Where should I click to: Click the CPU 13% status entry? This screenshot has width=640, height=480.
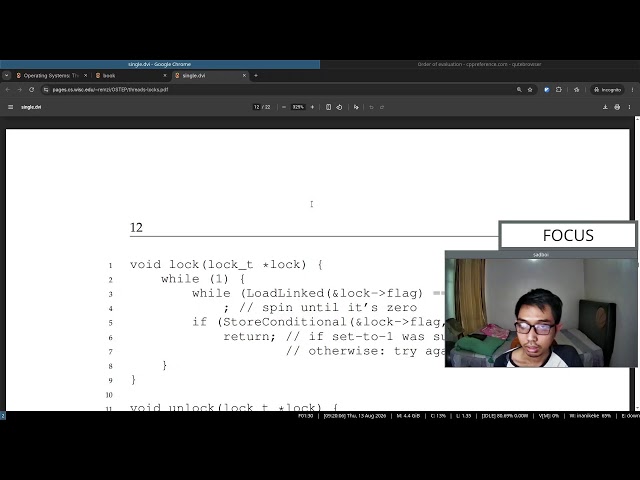438,416
